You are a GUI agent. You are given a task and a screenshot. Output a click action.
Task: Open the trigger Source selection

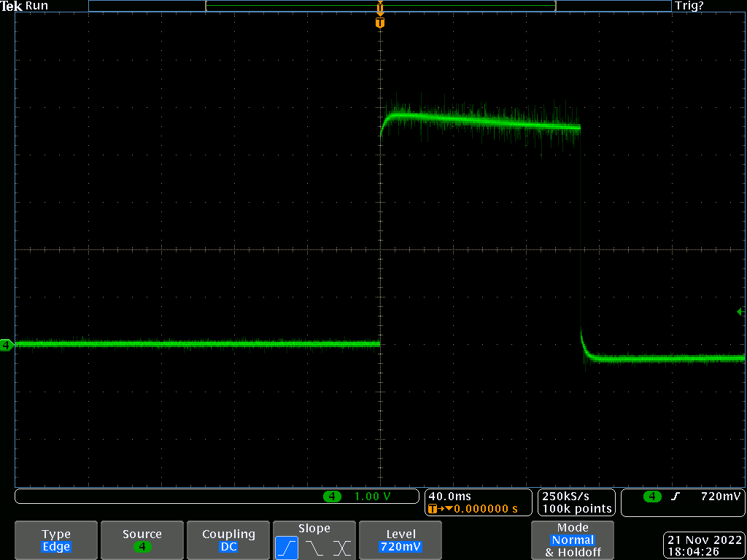142,540
